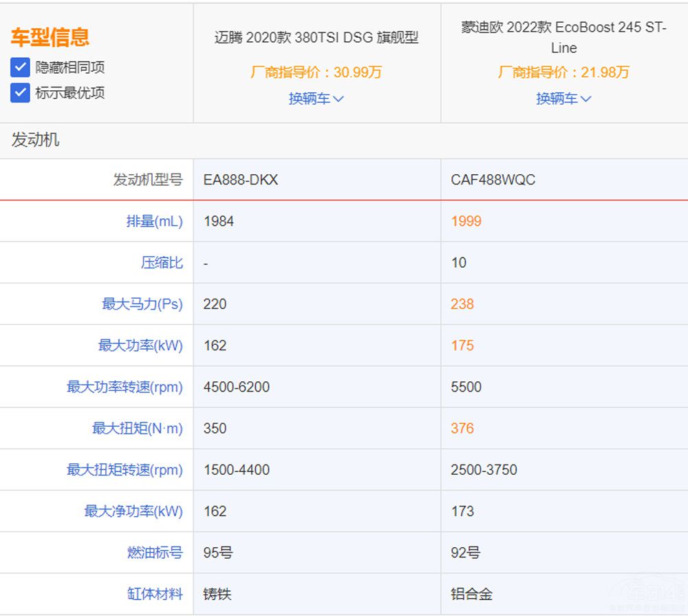The width and height of the screenshot is (688, 616).
Task: Click the 最大功率(kW) parameter label
Action: point(140,346)
